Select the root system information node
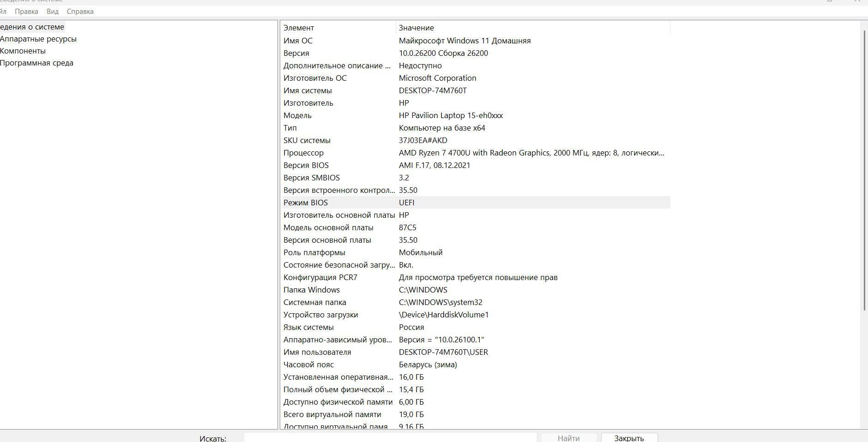The width and height of the screenshot is (868, 442). pos(32,27)
